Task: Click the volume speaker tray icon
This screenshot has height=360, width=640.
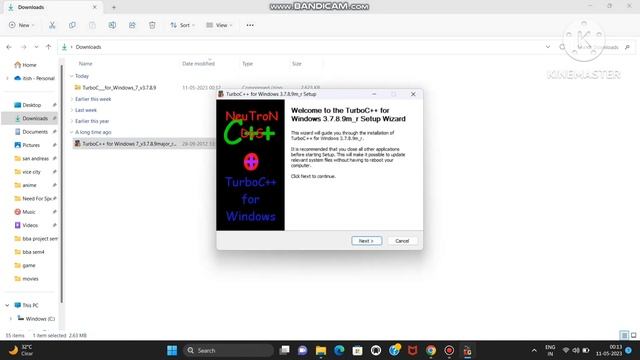Action: [x=576, y=351]
